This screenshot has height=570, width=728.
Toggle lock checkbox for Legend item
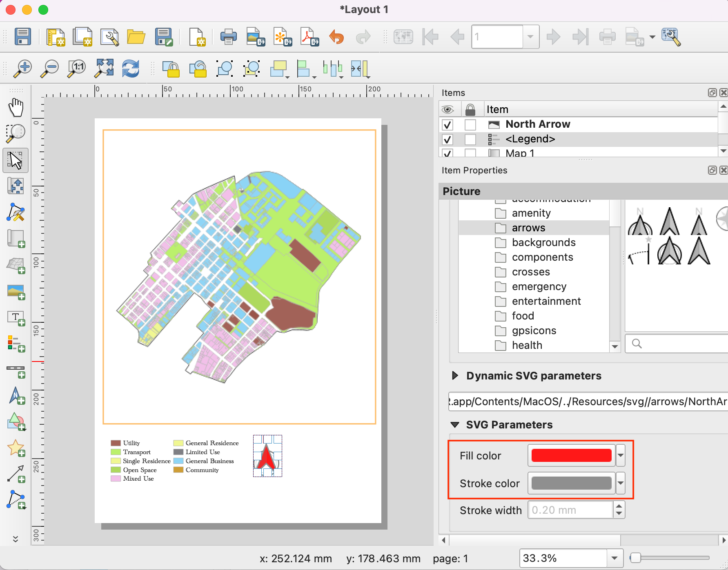[470, 140]
